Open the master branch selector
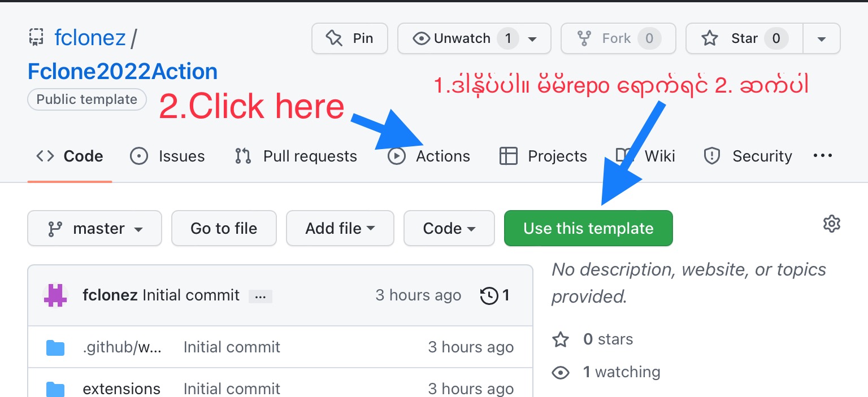The width and height of the screenshot is (868, 397). 94,228
